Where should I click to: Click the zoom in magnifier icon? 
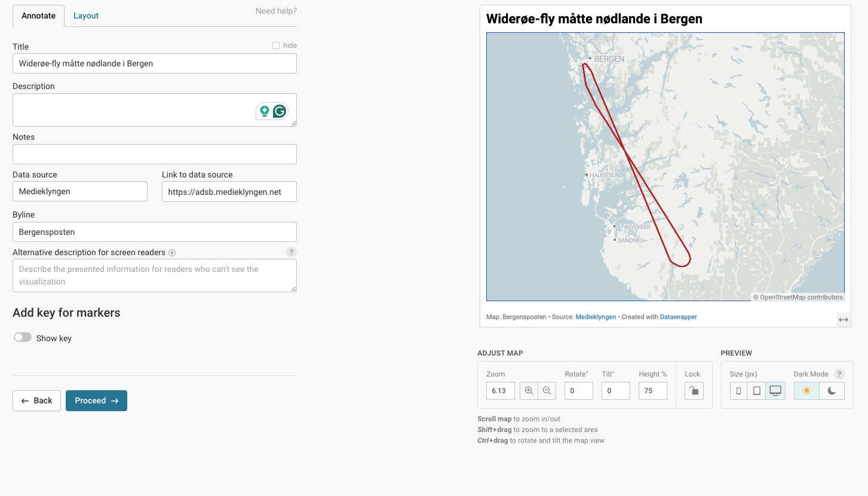tap(529, 391)
